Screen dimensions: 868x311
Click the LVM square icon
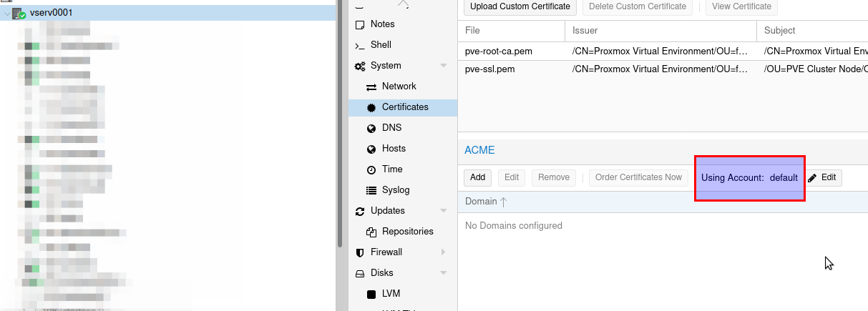click(x=371, y=294)
